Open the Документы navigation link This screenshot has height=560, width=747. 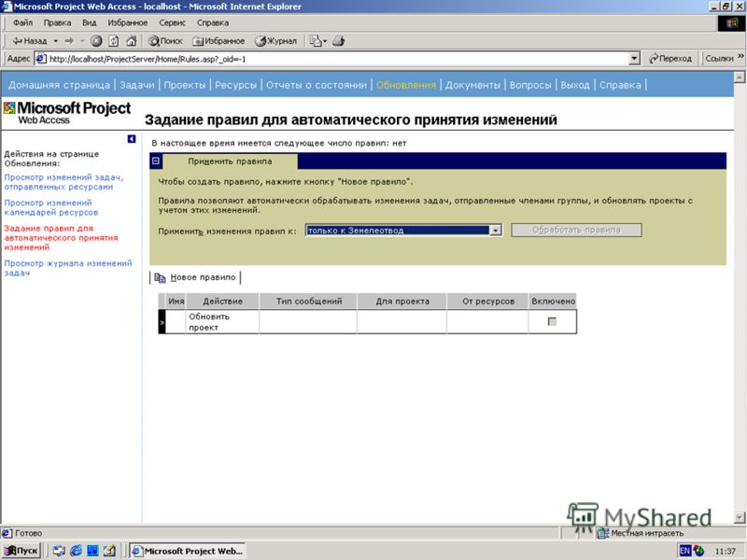[472, 85]
